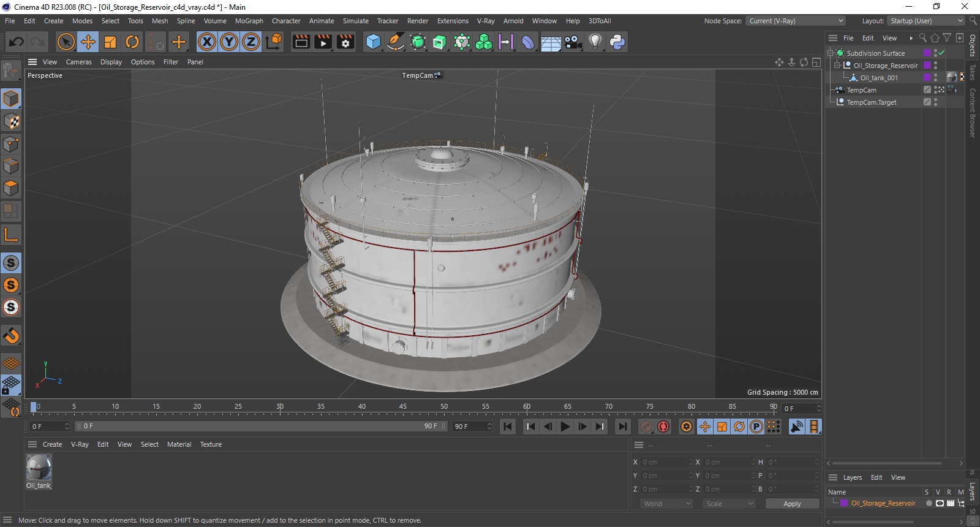
Task: Activate the Scale tool in top toolbar
Action: tap(110, 42)
